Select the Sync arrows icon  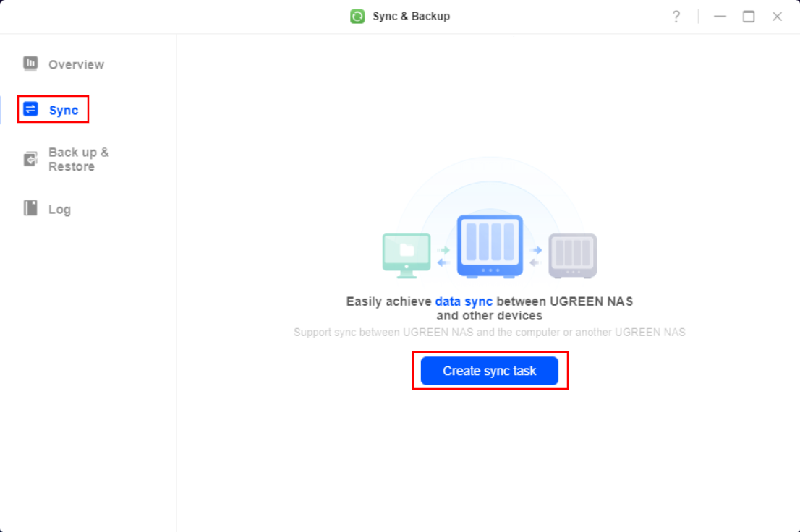pyautogui.click(x=30, y=109)
